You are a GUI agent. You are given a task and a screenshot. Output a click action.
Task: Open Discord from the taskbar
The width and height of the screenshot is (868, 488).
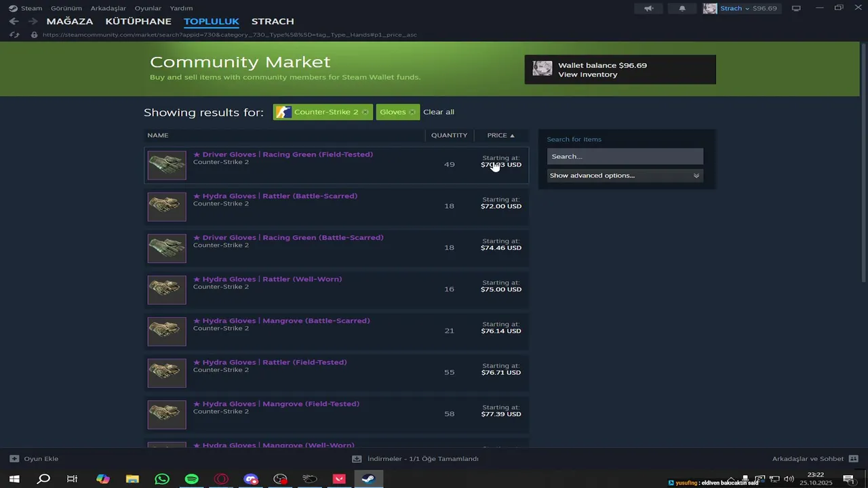[x=251, y=479]
